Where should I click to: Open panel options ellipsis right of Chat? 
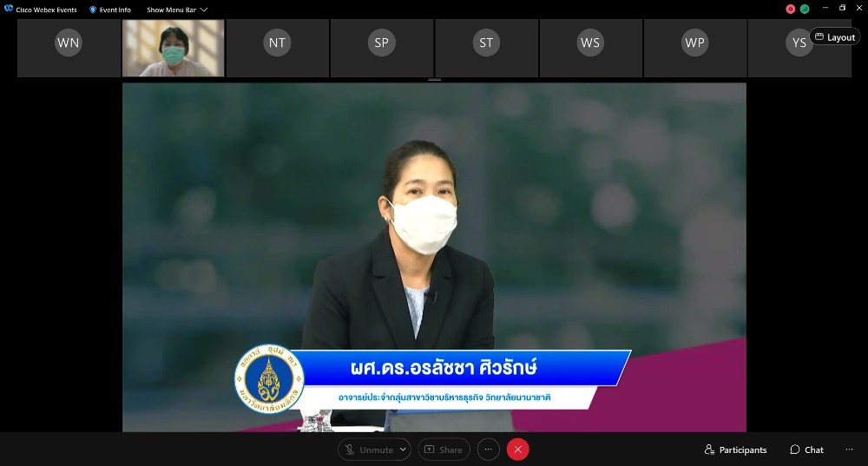tap(849, 450)
